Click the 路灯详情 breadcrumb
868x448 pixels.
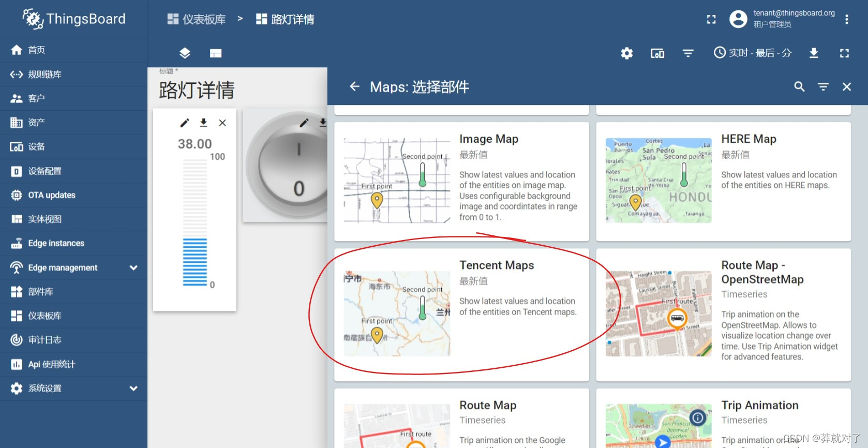coord(285,20)
